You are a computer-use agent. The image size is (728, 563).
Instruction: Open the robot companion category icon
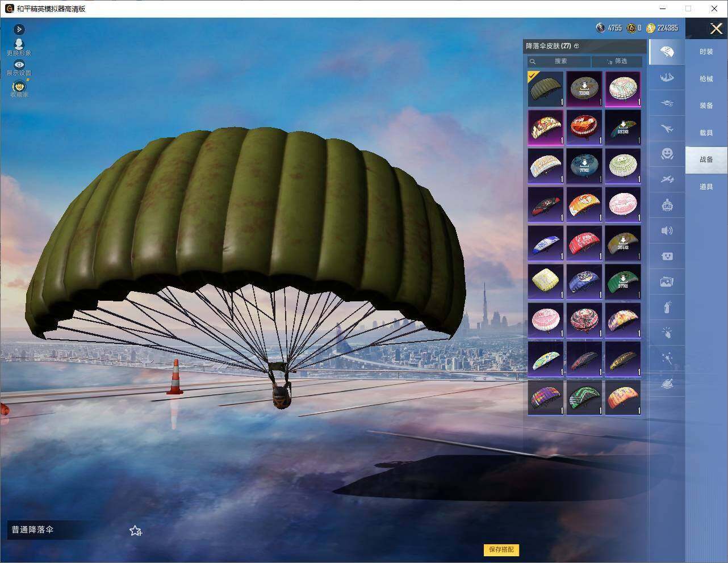tap(667, 205)
